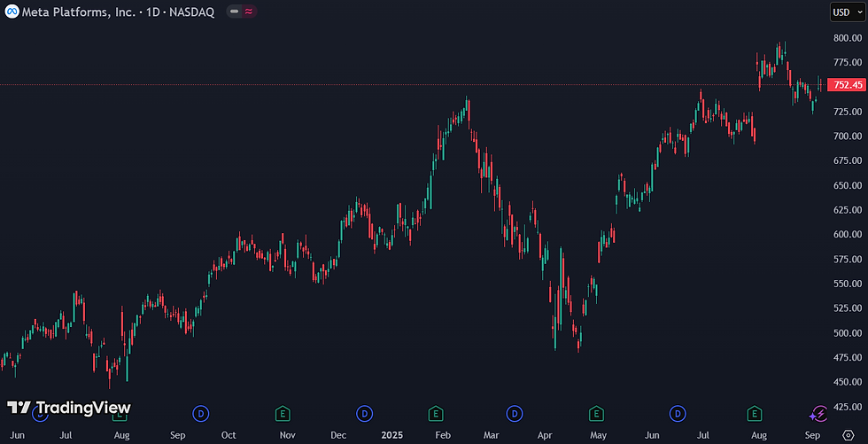Open the earnings marker near November 2024

click(x=283, y=413)
